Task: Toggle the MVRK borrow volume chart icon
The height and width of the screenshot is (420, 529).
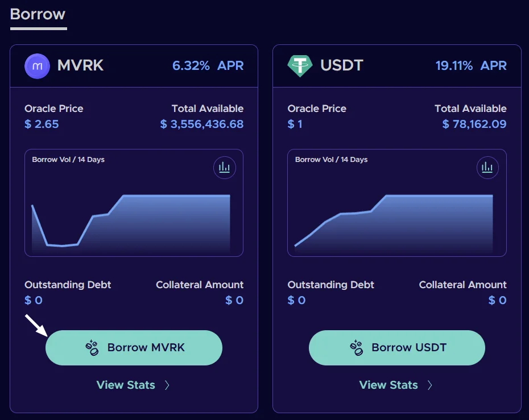Action: click(224, 168)
